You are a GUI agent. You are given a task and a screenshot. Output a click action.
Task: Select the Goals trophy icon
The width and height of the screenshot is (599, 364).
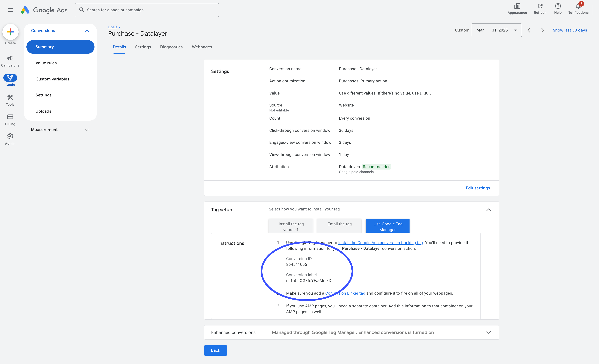(x=10, y=78)
